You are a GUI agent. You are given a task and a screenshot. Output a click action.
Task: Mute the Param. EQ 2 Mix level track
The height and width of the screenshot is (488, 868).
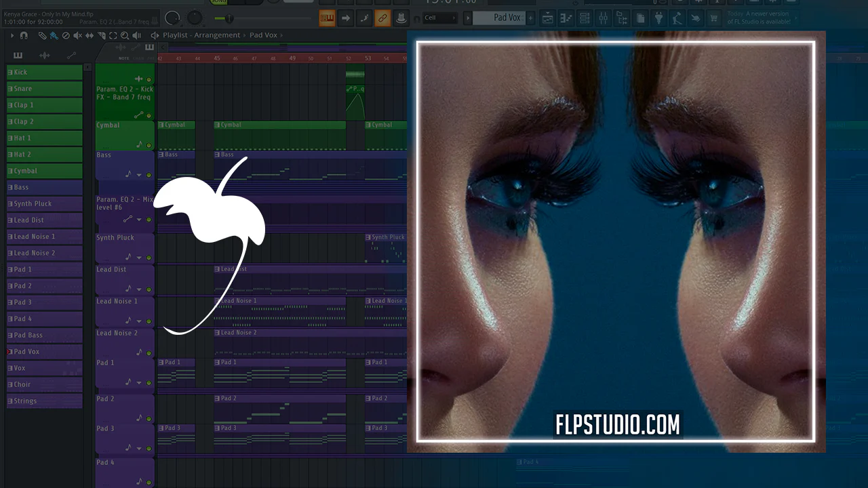click(149, 220)
